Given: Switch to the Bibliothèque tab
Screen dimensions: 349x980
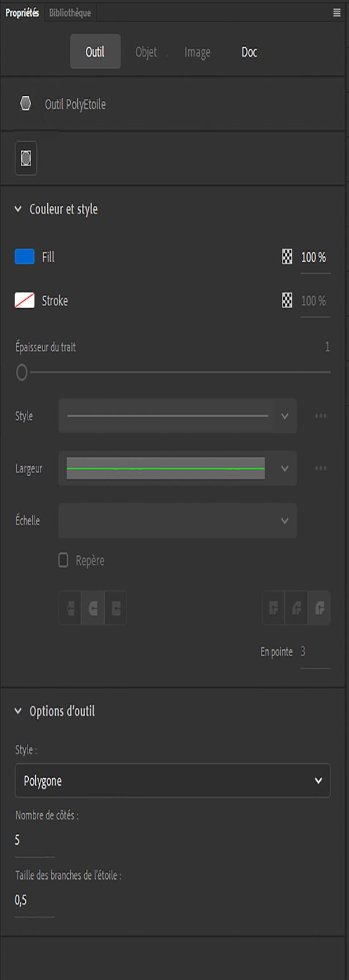Looking at the screenshot, I should point(70,13).
